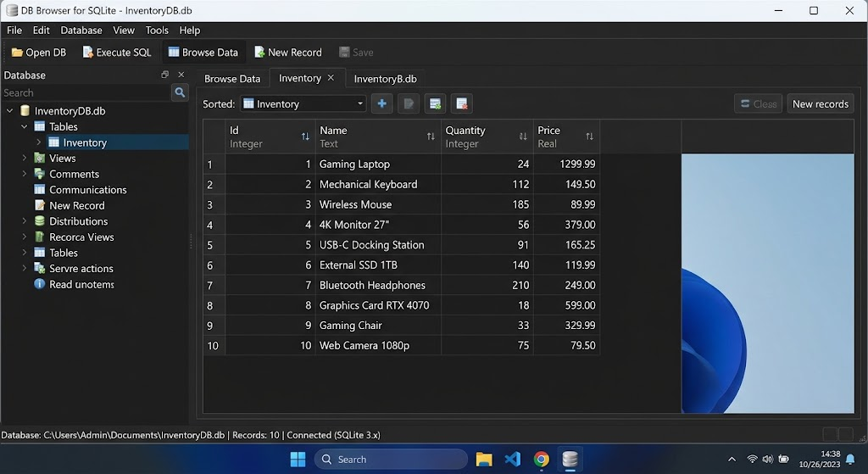
Task: Switch to the InventoryB.db tab
Action: coord(386,79)
